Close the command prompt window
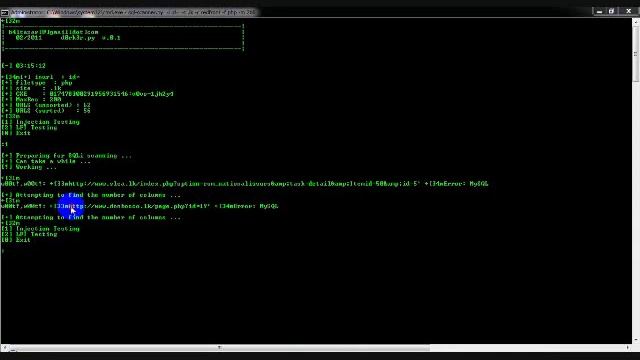Image resolution: width=640 pixels, height=360 pixels. tap(629, 11)
